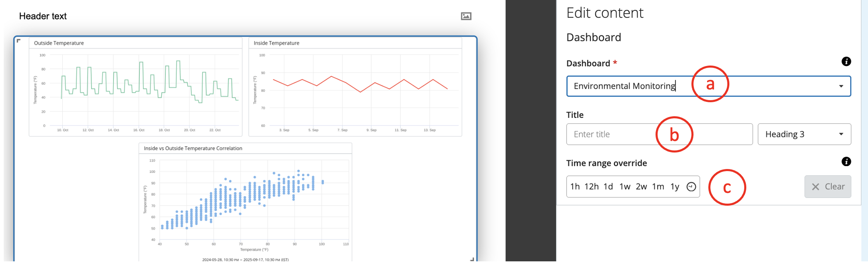Click the image icon next to Header text
868x263 pixels.
pyautogui.click(x=466, y=16)
